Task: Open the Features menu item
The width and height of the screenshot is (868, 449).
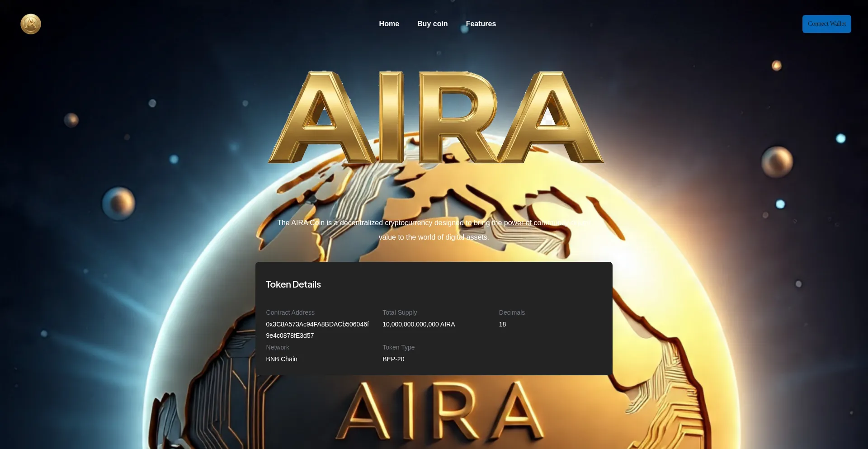Action: pos(481,24)
